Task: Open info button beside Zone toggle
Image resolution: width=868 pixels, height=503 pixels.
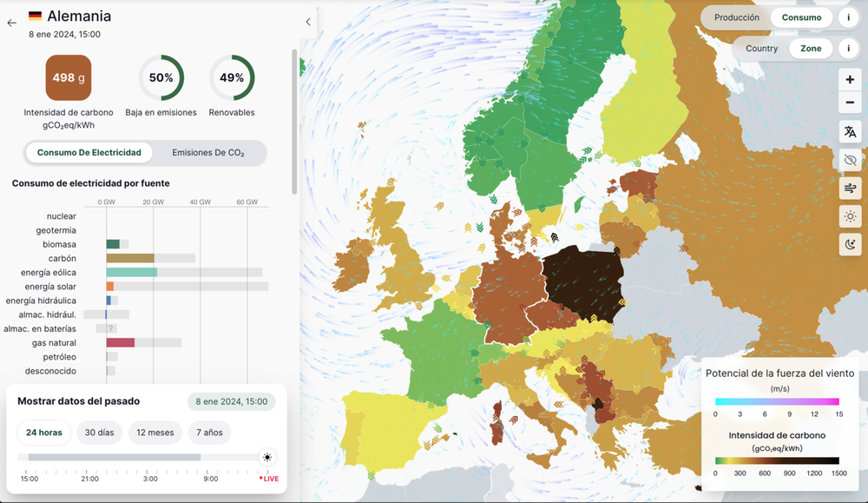Action: point(848,49)
